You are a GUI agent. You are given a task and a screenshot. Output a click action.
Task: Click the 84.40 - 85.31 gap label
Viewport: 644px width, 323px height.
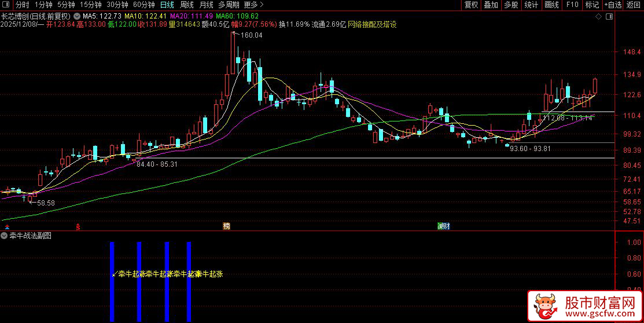pos(157,164)
